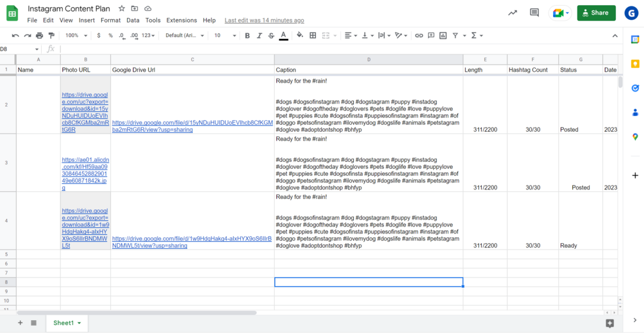This screenshot has width=644, height=334.
Task: Open text rotation dropdown
Action: [x=400, y=36]
